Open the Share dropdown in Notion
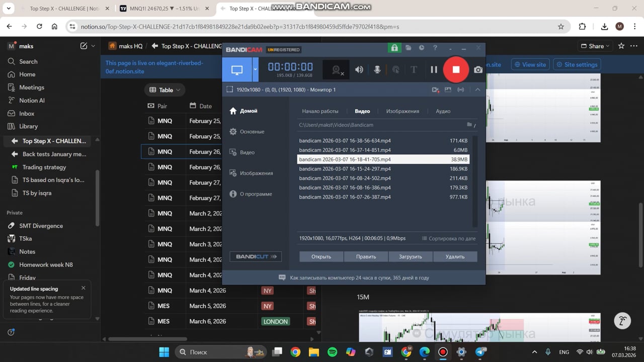 pos(595,46)
